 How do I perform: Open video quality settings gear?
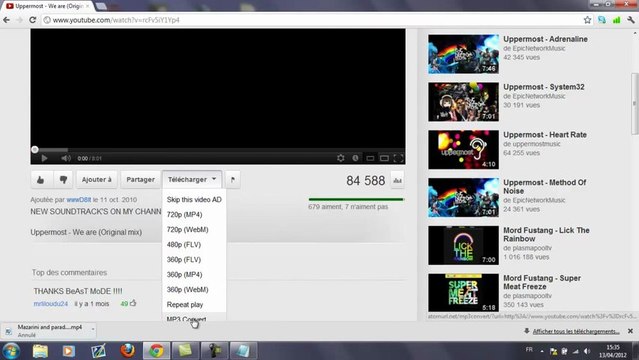tap(341, 158)
